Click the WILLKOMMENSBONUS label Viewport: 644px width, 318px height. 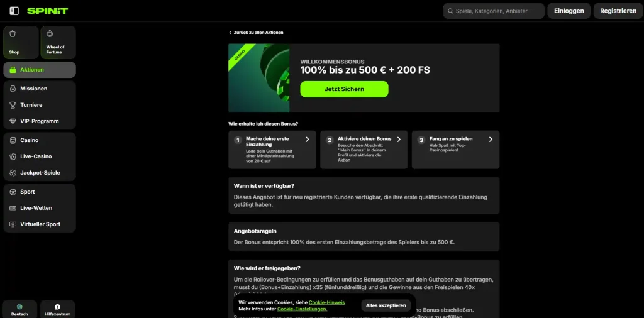tap(332, 62)
